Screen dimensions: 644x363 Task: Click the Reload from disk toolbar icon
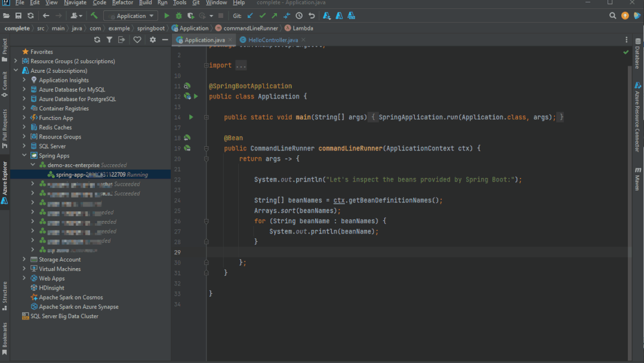(x=30, y=16)
